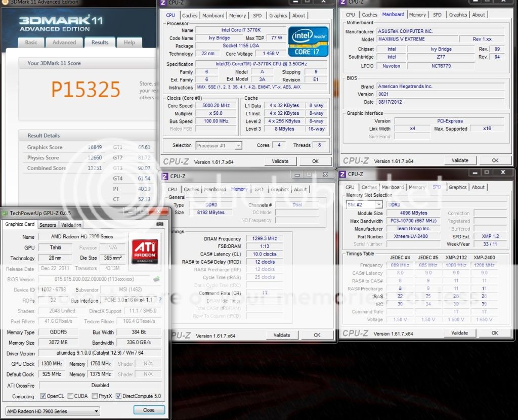Enable the CUDA checkbox
518x420 pixels.
point(70,396)
